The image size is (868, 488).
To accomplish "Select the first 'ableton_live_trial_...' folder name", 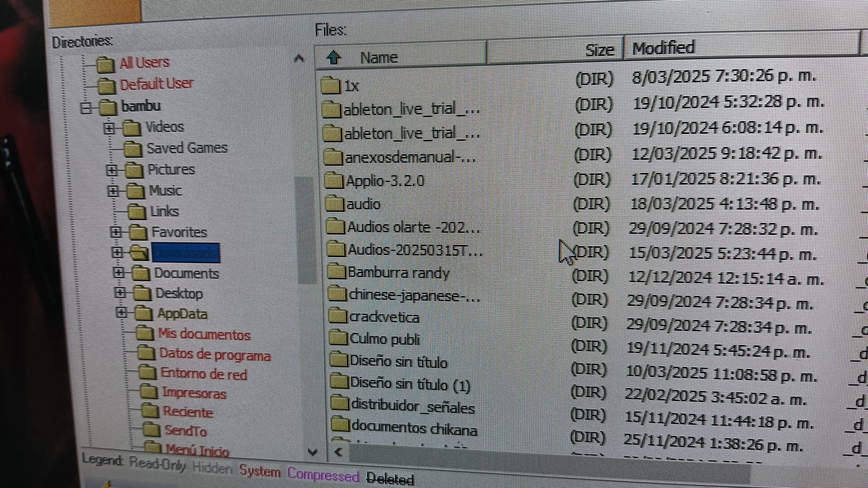I will click(x=411, y=110).
